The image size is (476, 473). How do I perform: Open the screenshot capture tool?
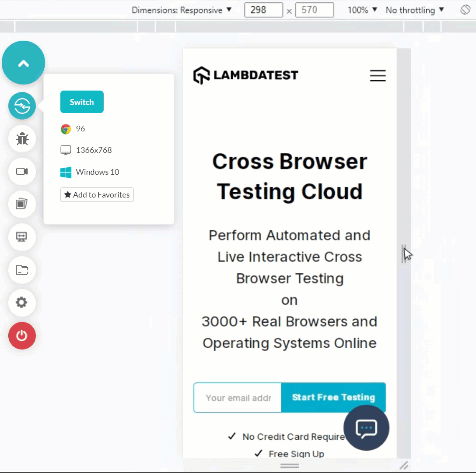click(x=22, y=204)
